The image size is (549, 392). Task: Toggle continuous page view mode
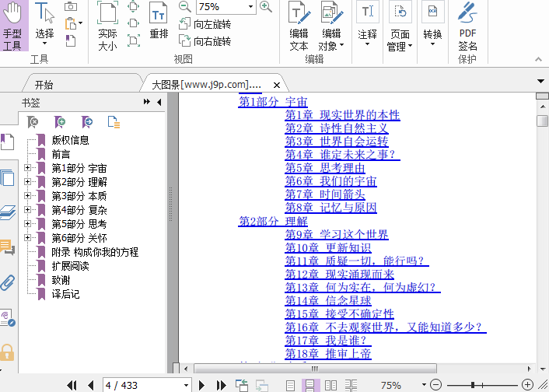click(309, 386)
